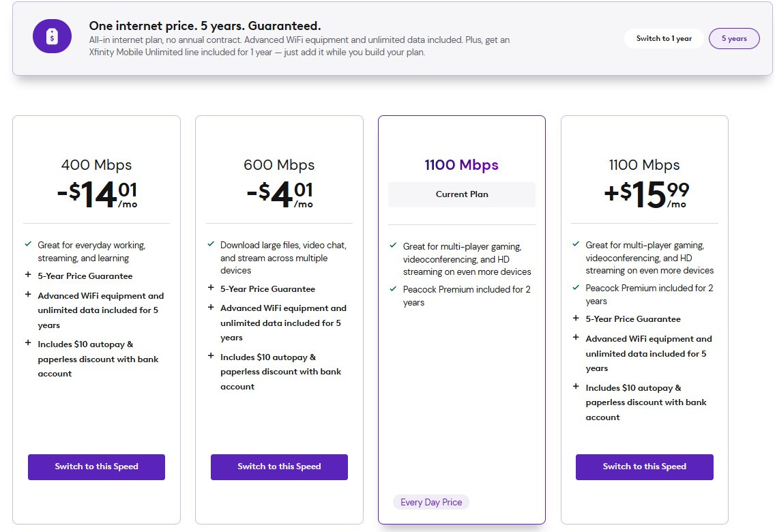Click checkmark beside everyday working feature in 400 Mbps
775x532 pixels.
click(x=28, y=244)
